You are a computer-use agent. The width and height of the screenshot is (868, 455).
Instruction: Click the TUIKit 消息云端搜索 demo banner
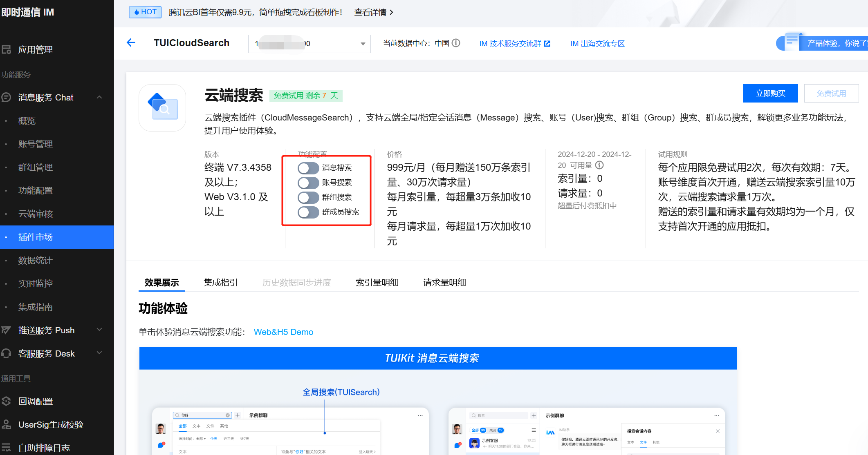(438, 358)
